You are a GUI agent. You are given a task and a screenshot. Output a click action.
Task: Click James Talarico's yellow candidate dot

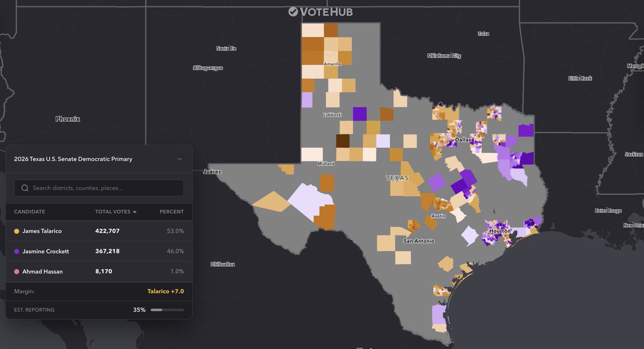pos(17,231)
